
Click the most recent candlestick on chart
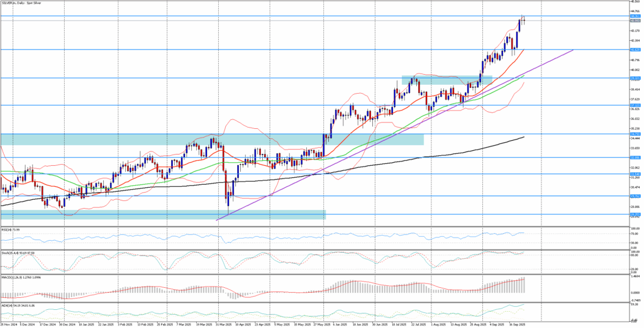point(524,20)
